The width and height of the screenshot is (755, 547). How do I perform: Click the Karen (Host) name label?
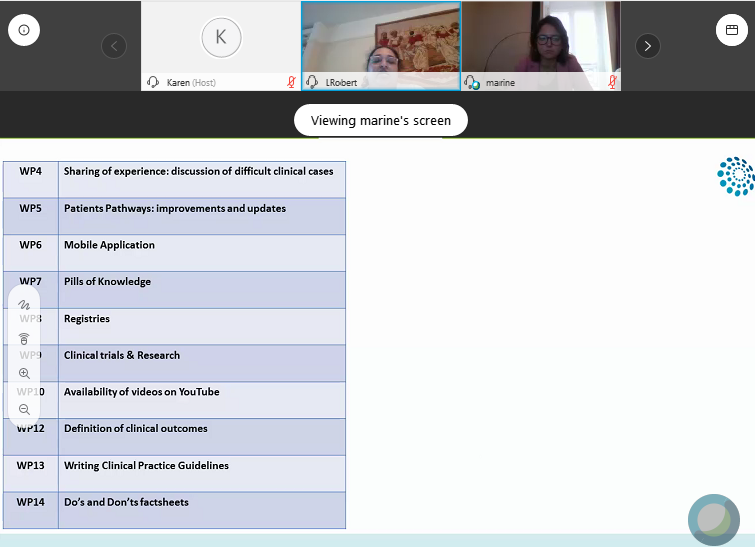(x=191, y=83)
